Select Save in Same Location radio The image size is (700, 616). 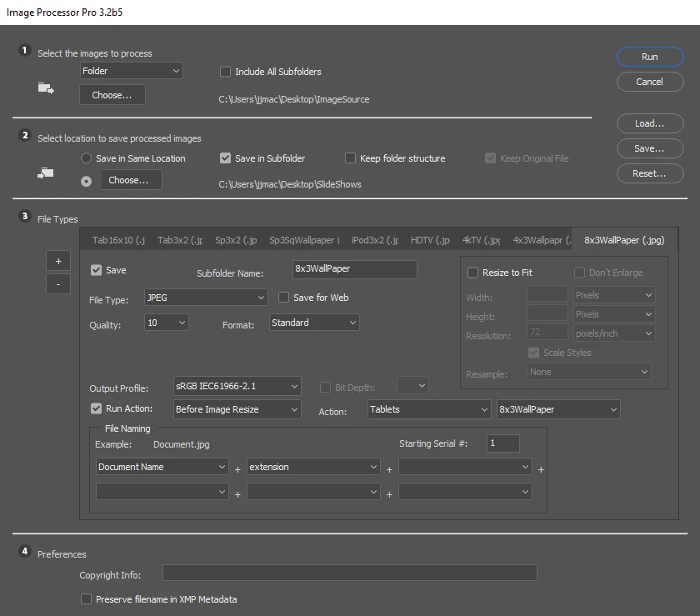(86, 158)
